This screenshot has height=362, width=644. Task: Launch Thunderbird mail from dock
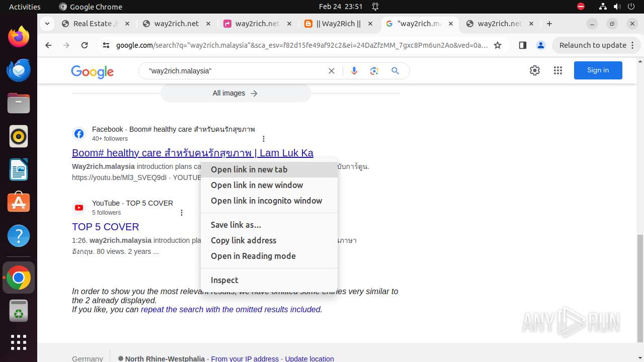coord(19,70)
